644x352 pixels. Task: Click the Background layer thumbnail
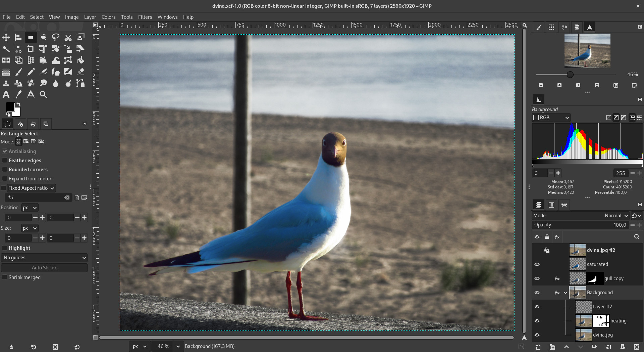tap(578, 292)
